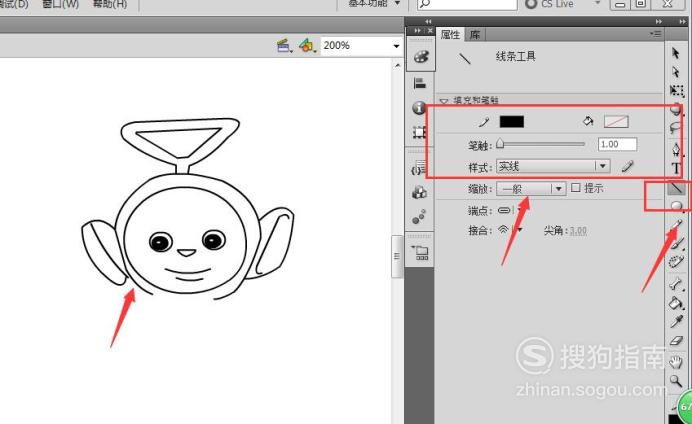The width and height of the screenshot is (692, 424).
Task: Select the Lasso tool
Action: pyautogui.click(x=675, y=128)
